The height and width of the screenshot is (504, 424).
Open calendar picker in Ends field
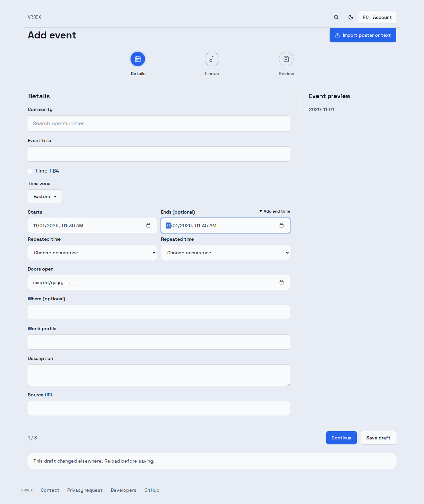click(282, 226)
